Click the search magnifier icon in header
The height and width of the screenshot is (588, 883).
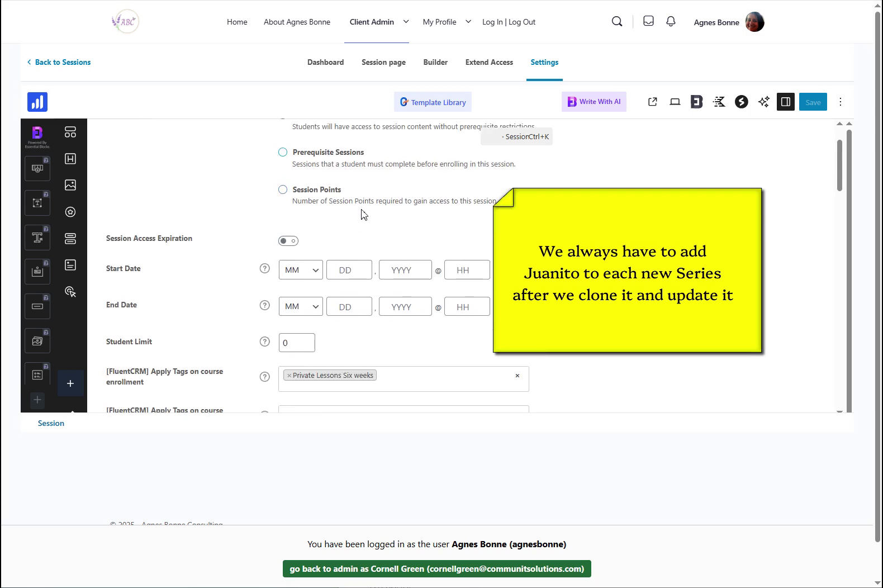click(x=617, y=22)
